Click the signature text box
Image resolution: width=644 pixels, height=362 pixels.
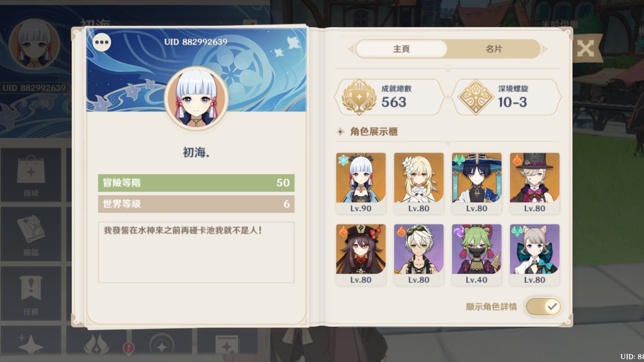point(196,252)
